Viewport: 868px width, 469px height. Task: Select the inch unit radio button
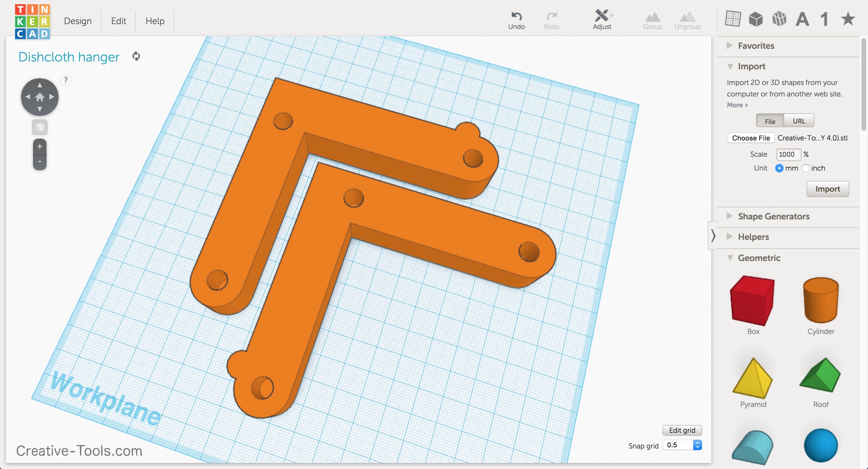806,168
